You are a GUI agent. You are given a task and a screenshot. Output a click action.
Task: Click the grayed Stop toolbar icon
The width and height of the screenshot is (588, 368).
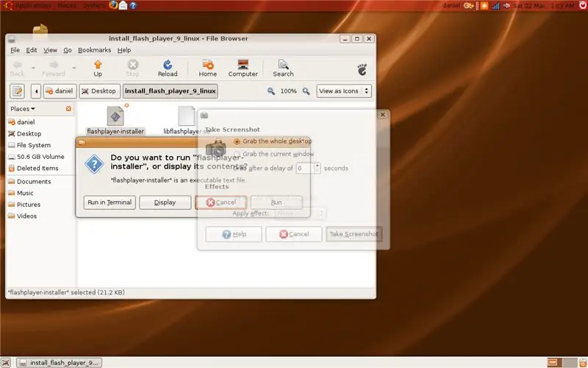(133, 64)
